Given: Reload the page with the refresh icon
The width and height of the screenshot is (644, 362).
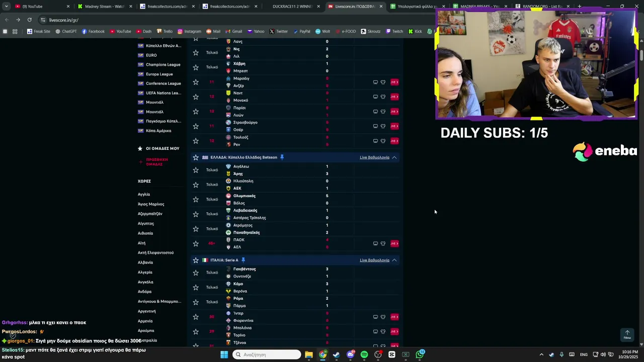Looking at the screenshot, I should (x=29, y=20).
